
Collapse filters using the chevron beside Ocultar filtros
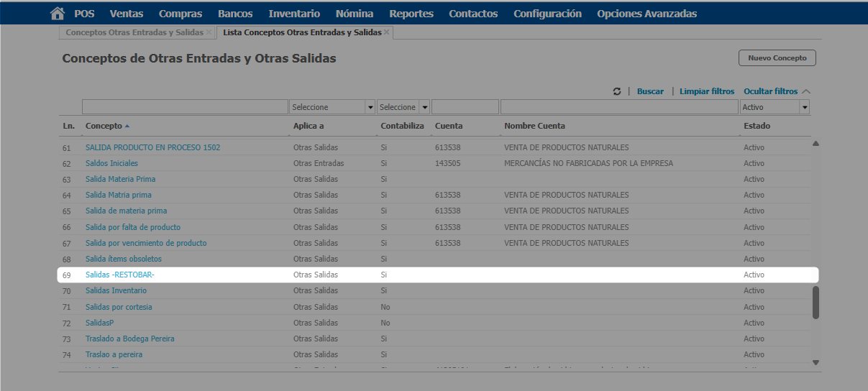point(805,91)
